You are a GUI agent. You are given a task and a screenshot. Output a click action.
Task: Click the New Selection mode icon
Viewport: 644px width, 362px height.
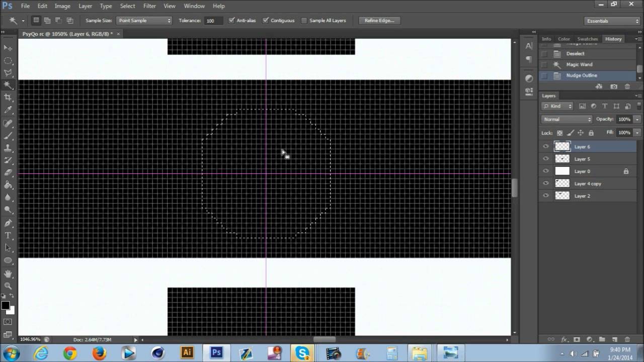(x=36, y=21)
